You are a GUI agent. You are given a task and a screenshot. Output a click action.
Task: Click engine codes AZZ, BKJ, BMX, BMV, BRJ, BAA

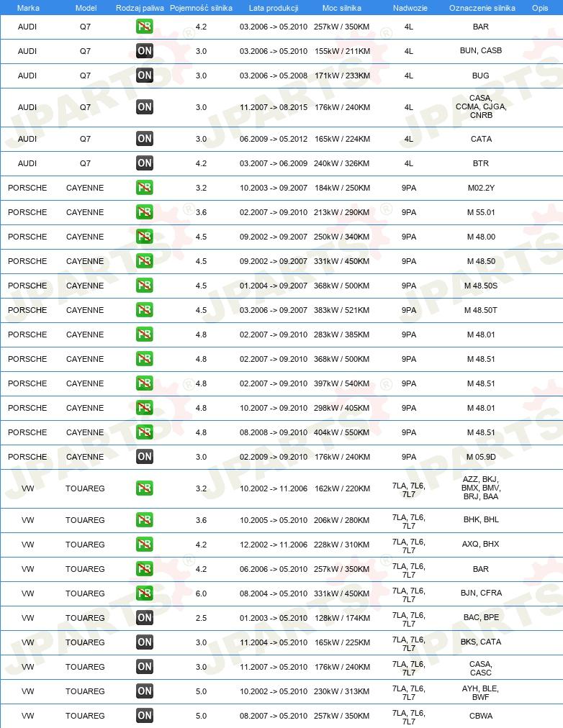tap(481, 488)
